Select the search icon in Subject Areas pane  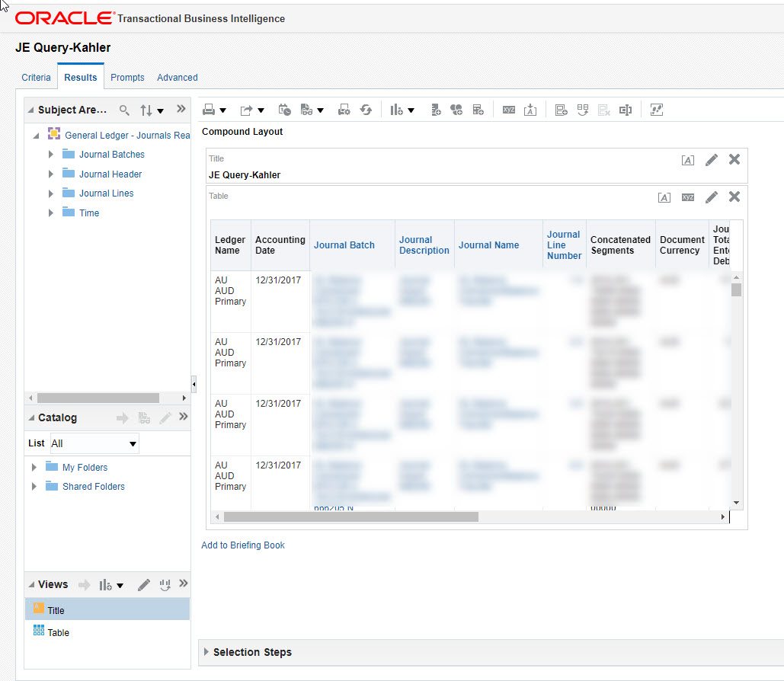click(x=124, y=110)
